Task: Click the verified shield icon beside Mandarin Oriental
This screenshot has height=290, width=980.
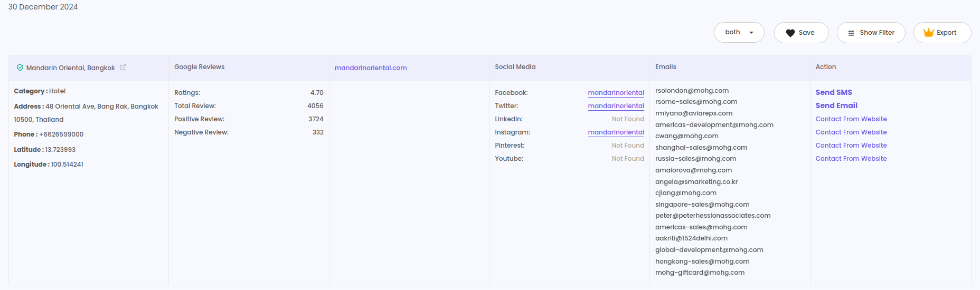Action: (20, 67)
